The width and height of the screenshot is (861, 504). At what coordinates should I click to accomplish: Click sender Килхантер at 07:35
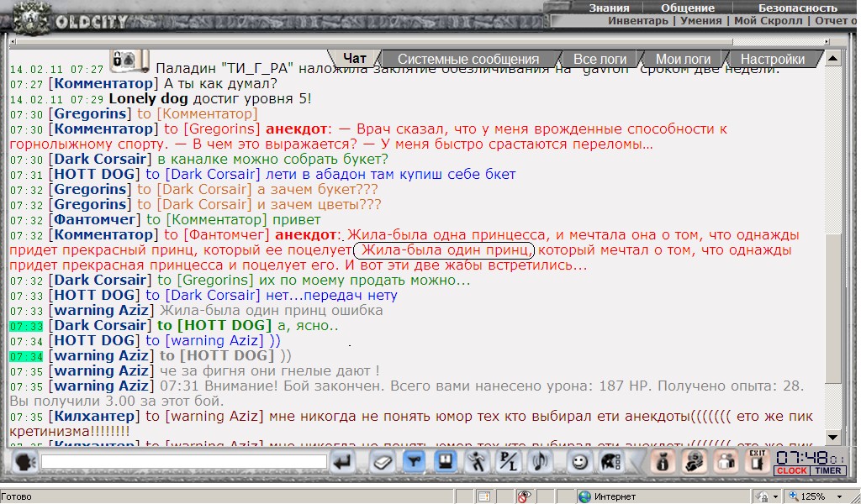coord(94,417)
